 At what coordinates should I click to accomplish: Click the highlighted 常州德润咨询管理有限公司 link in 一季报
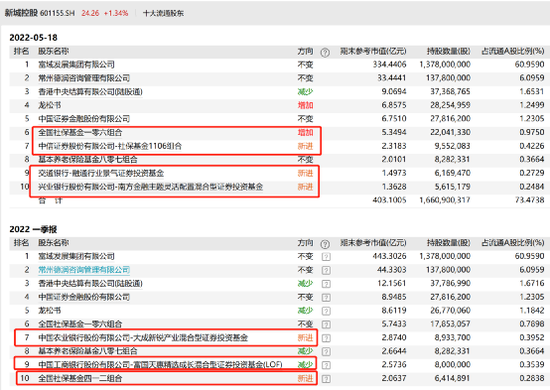84,270
